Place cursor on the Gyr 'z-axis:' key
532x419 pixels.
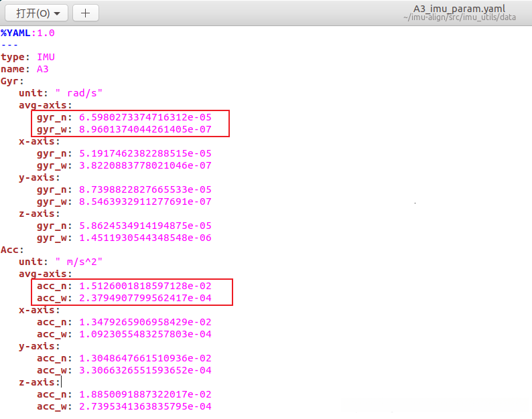(40, 214)
